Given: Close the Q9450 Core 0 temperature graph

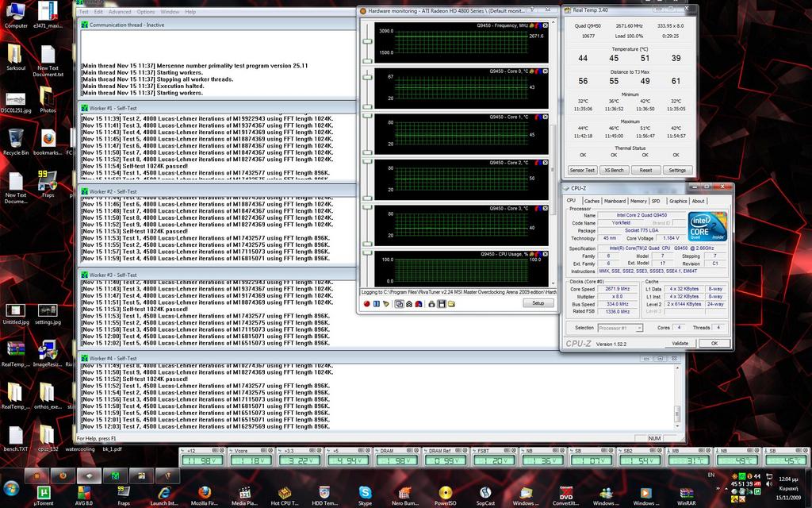Looking at the screenshot, I should (x=546, y=71).
